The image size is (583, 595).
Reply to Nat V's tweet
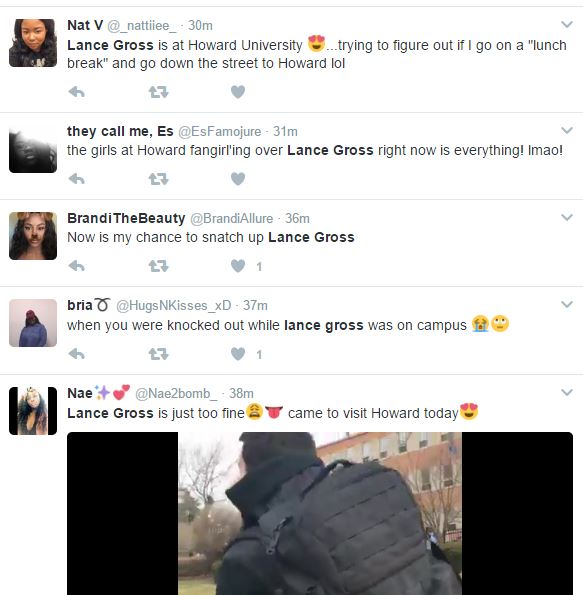pos(76,92)
